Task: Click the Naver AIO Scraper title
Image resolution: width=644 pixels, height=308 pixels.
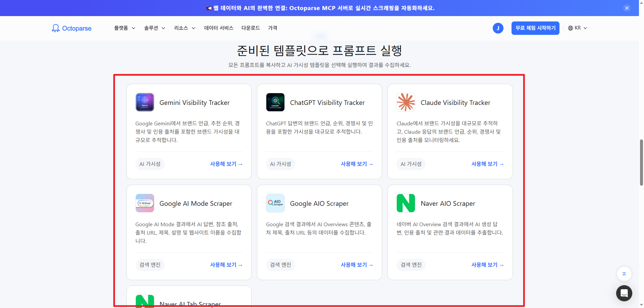Action: click(448, 203)
